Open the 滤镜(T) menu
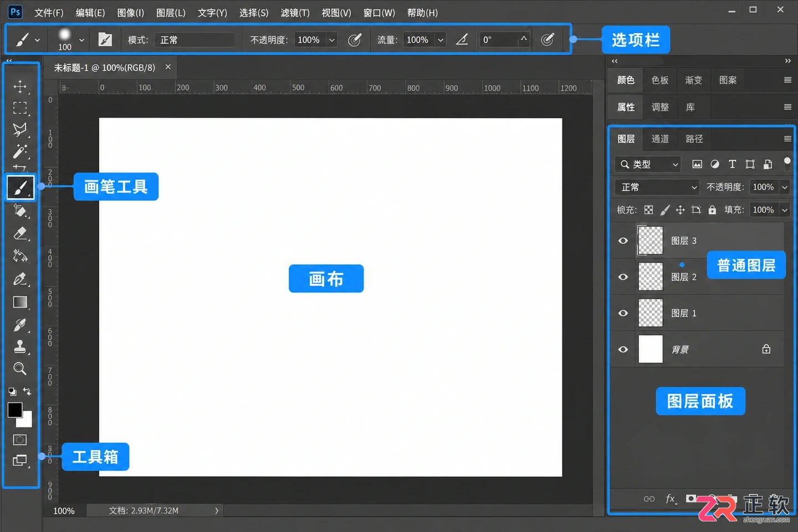Screen dimensions: 798x532 [x=295, y=13]
